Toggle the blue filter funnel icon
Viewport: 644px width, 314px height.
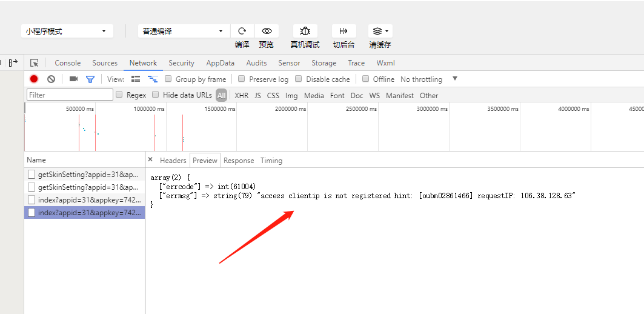90,79
